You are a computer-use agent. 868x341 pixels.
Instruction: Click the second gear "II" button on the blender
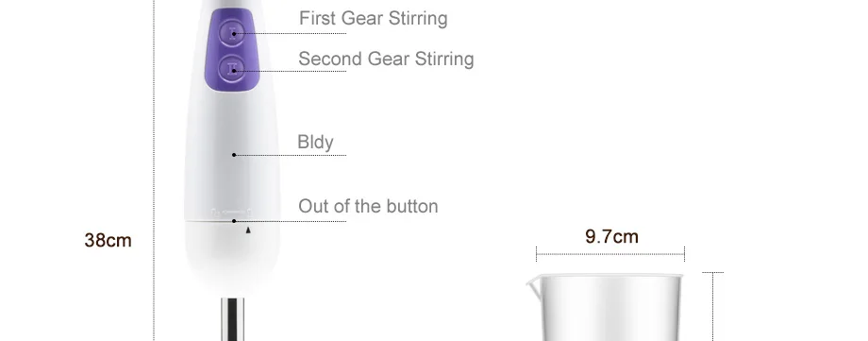[x=233, y=70]
